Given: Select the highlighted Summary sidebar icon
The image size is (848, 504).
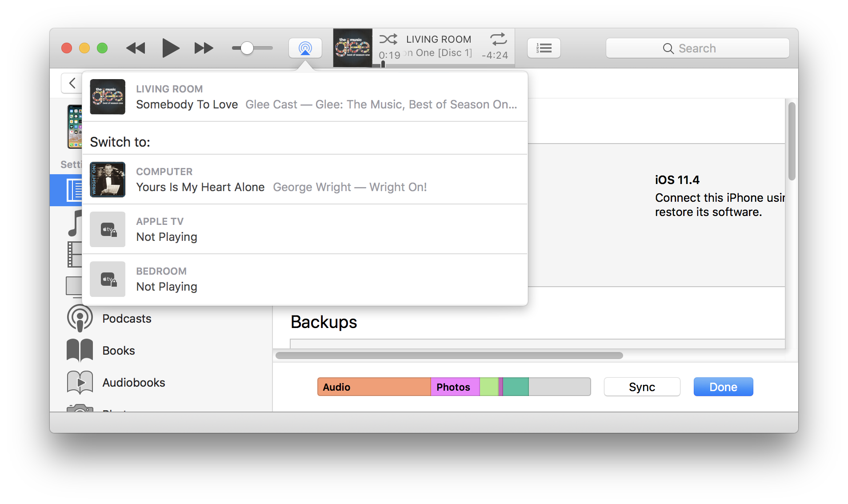Looking at the screenshot, I should (x=74, y=190).
